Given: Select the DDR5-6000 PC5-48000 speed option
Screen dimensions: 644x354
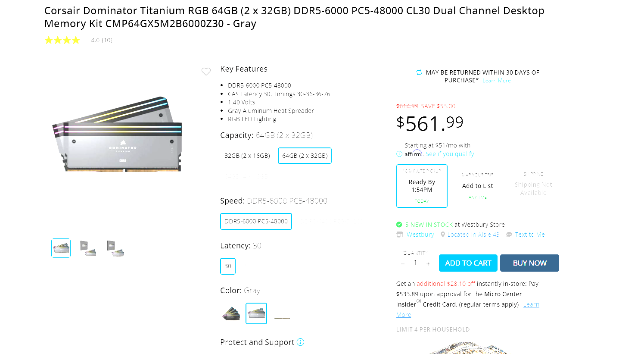Looking at the screenshot, I should (256, 221).
